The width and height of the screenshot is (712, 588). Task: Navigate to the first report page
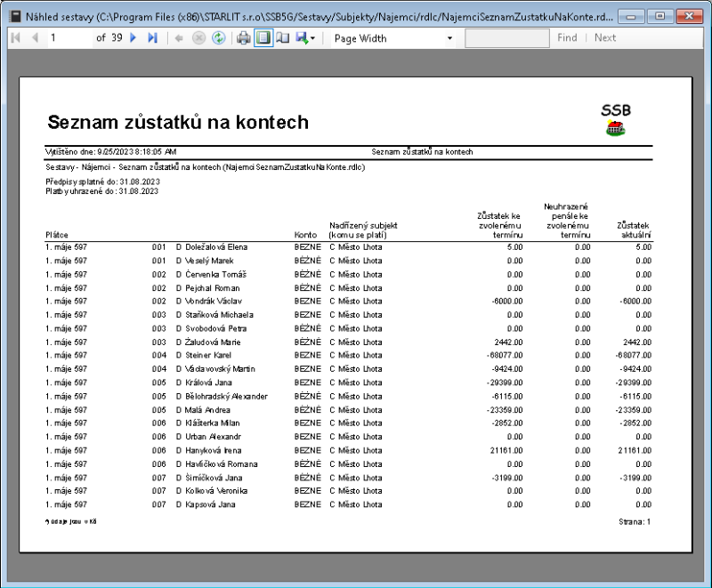click(x=14, y=37)
